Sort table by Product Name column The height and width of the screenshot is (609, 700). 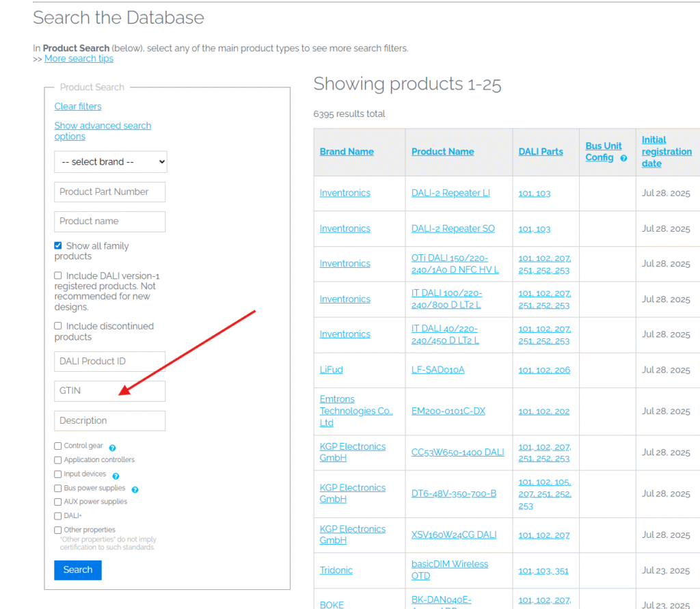pyautogui.click(x=442, y=152)
